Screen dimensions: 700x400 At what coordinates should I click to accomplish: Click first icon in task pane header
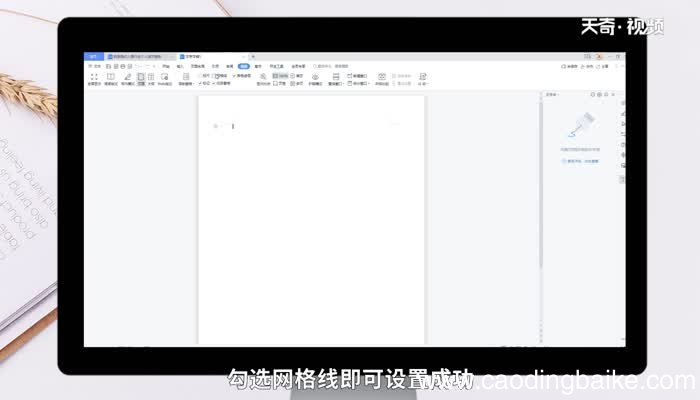pyautogui.click(x=593, y=95)
